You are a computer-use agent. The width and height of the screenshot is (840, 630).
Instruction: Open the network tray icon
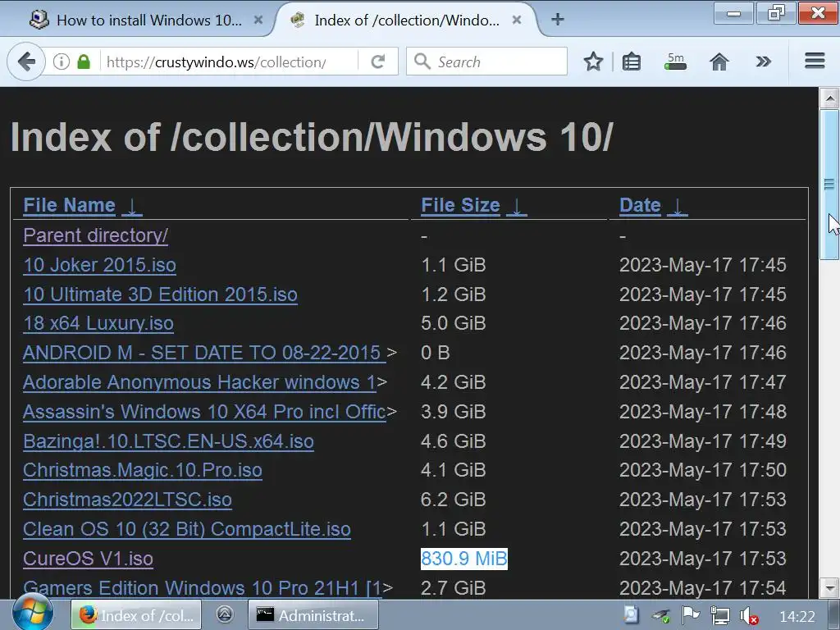[719, 615]
